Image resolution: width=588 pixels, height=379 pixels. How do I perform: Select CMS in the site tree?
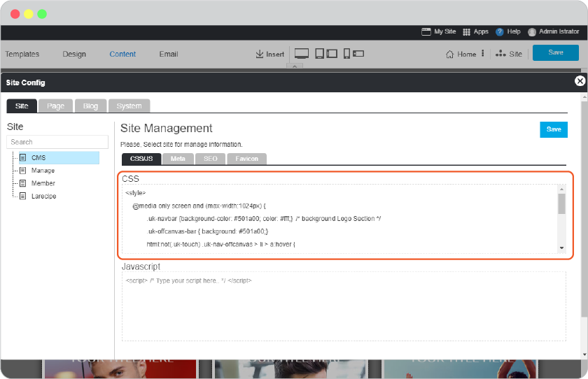point(59,157)
